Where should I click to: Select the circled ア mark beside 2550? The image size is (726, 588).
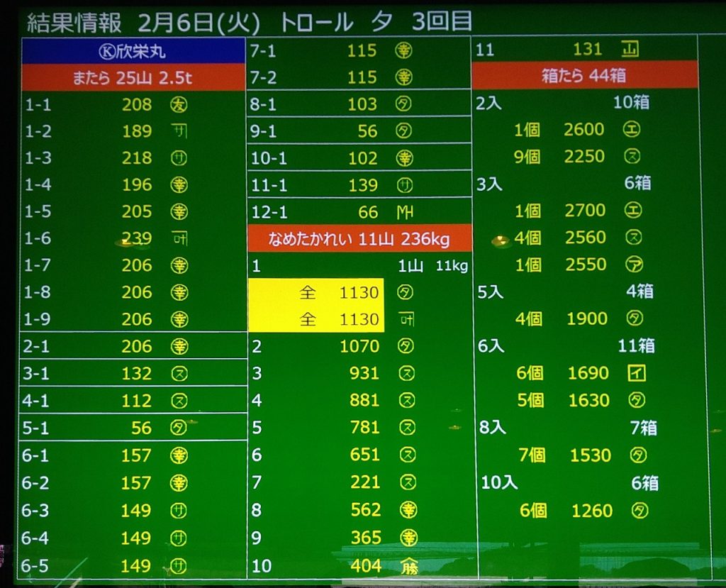(x=635, y=265)
